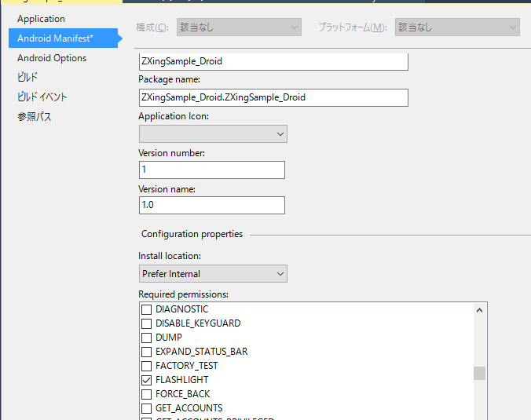Viewport: 531px width, 420px height.
Task: Toggle the EXPAND_STATUS_BAR permission
Action: point(146,352)
